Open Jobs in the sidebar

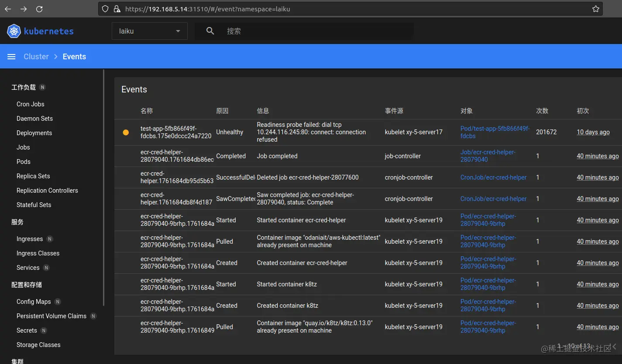(x=24, y=147)
